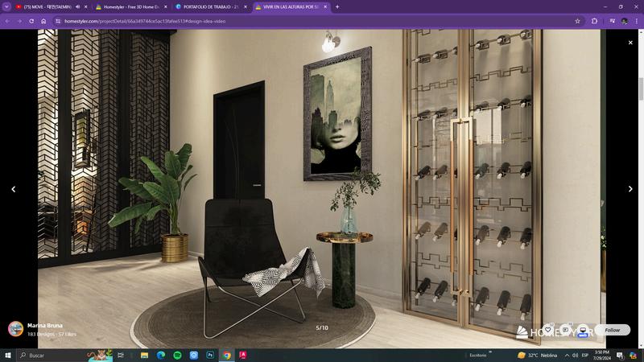Viewport: 644px width, 362px height.
Task: Open the Chrome profile avatar
Action: [625, 21]
